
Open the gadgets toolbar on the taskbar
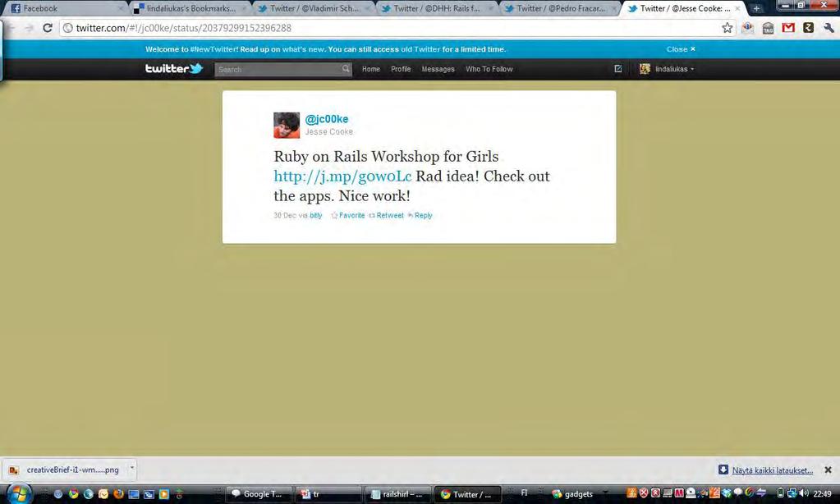coord(572,494)
